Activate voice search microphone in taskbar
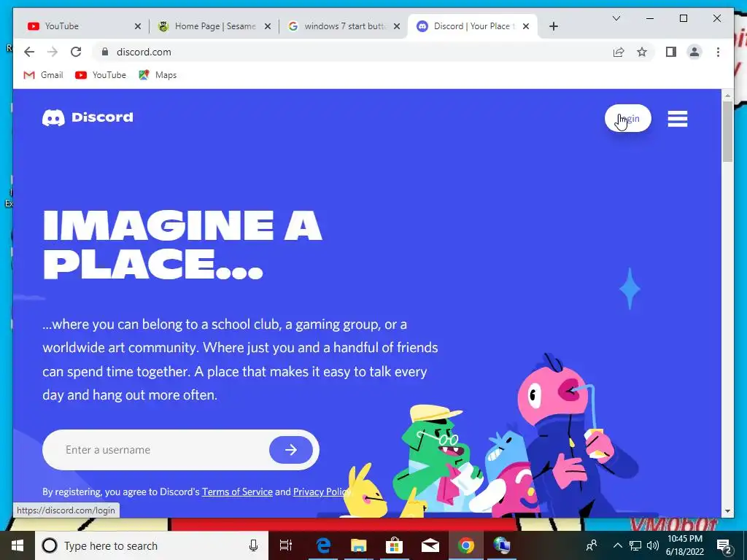Screen dimensions: 747x560 click(x=253, y=545)
